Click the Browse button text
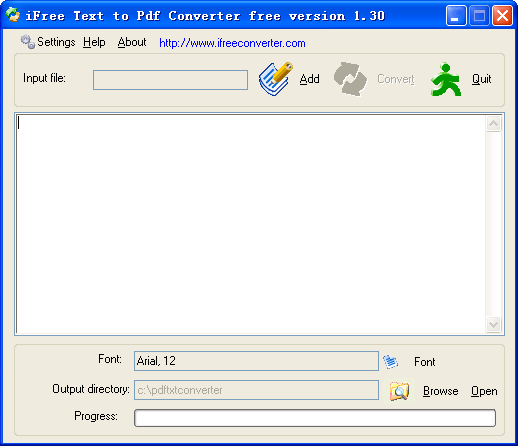The height and width of the screenshot is (446, 518). click(x=440, y=391)
